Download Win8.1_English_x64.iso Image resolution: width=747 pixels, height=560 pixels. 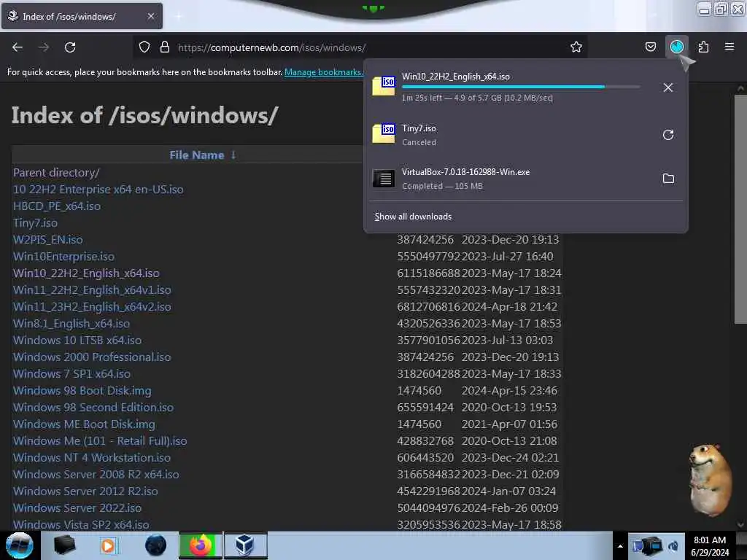pyautogui.click(x=71, y=323)
